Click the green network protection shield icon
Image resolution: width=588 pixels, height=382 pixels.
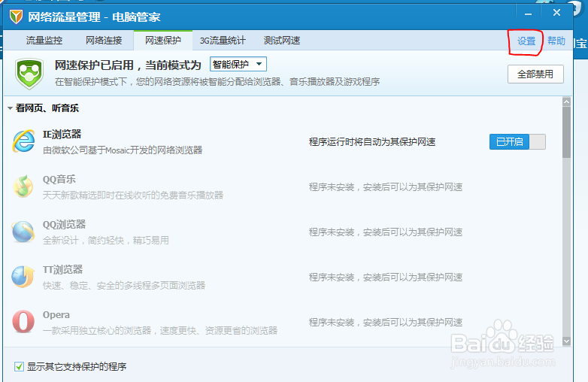click(29, 74)
